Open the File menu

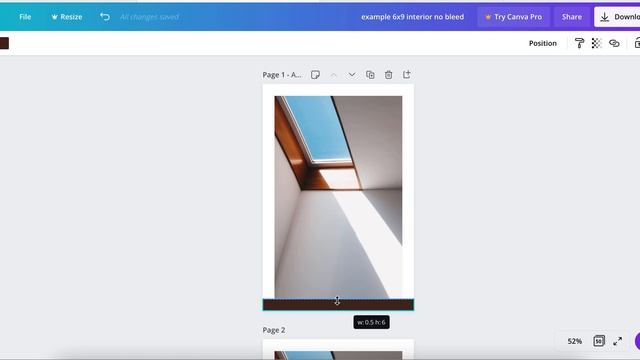click(25, 17)
